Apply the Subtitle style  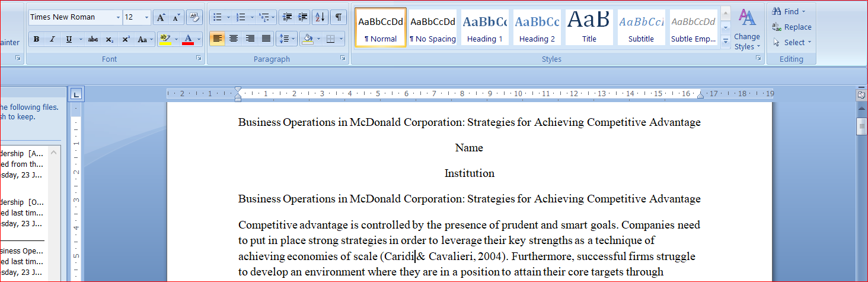click(x=641, y=27)
